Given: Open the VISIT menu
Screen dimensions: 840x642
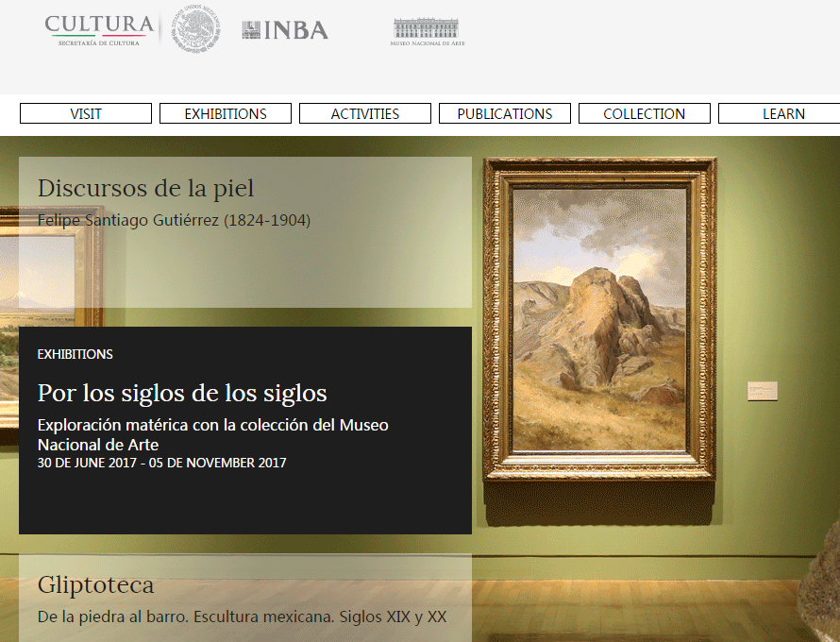Looking at the screenshot, I should click(86, 113).
